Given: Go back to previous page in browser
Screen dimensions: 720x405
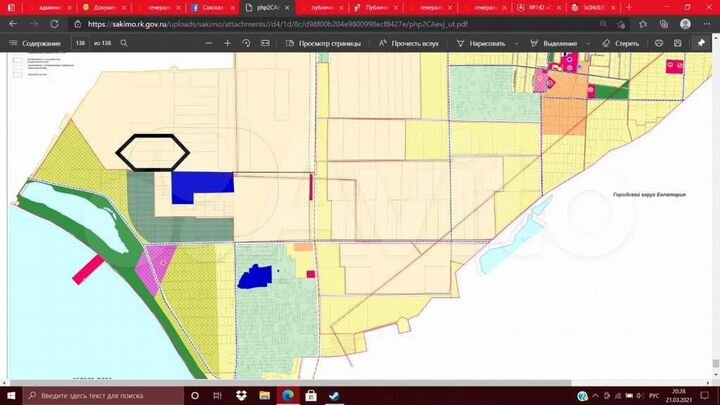Looking at the screenshot, I should point(13,24).
